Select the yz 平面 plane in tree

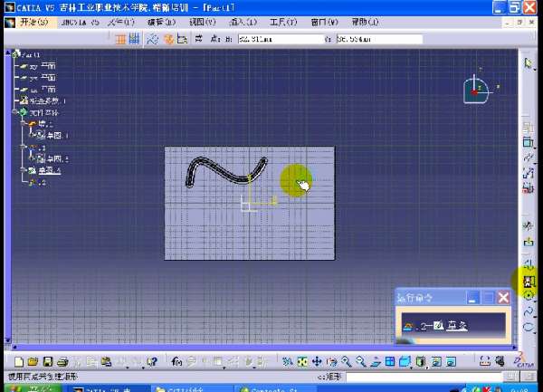pyautogui.click(x=43, y=78)
